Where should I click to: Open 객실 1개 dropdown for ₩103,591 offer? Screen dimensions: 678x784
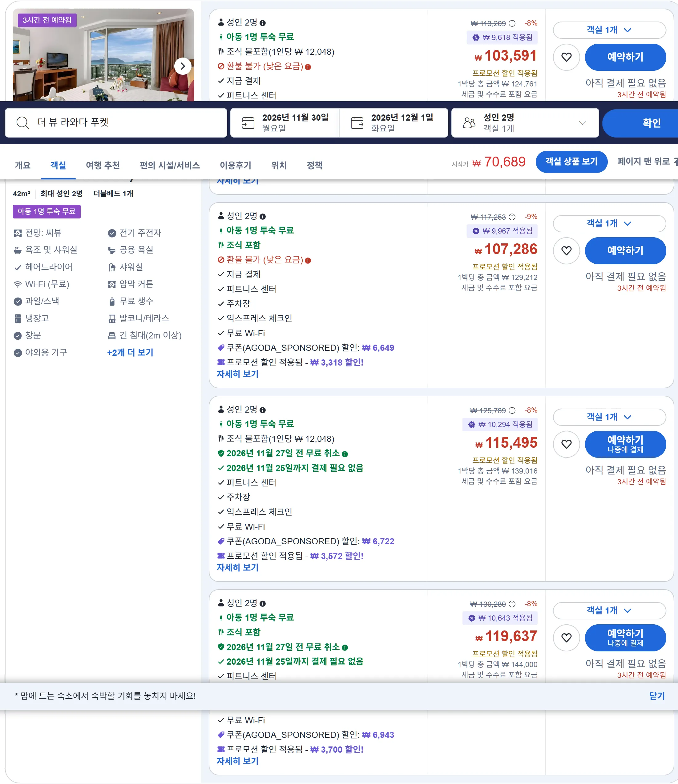609,30
